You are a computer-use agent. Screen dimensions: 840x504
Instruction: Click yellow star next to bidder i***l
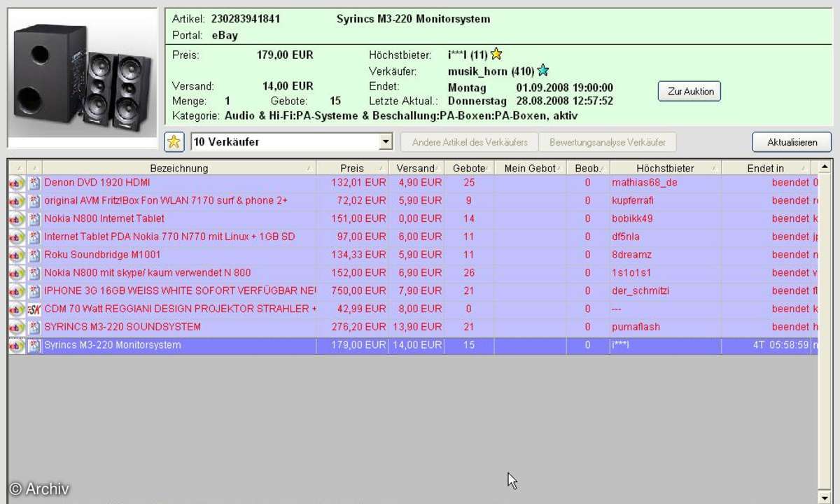point(496,54)
